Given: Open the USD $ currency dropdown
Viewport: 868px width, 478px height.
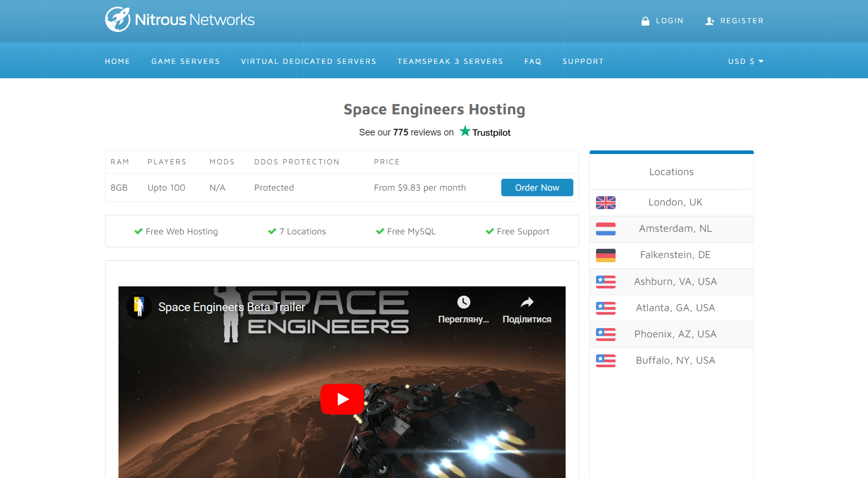Looking at the screenshot, I should [x=745, y=61].
